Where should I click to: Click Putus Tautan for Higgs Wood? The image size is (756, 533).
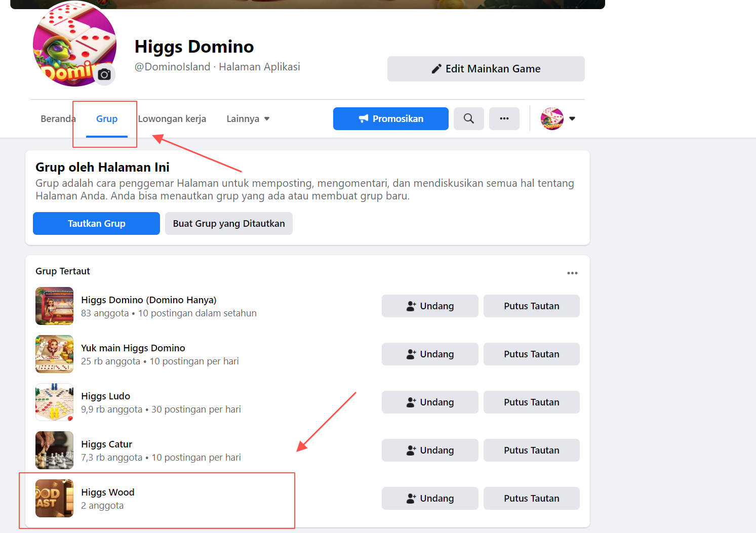[x=532, y=499]
